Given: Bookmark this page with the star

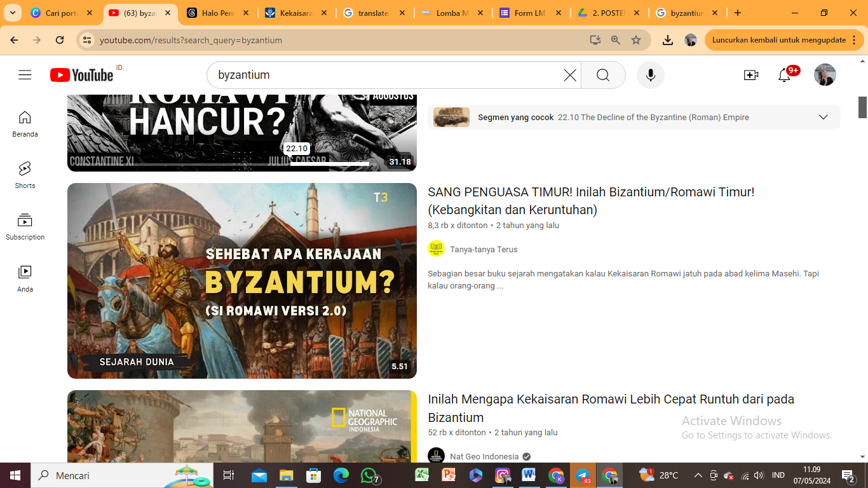Looking at the screenshot, I should [x=636, y=40].
